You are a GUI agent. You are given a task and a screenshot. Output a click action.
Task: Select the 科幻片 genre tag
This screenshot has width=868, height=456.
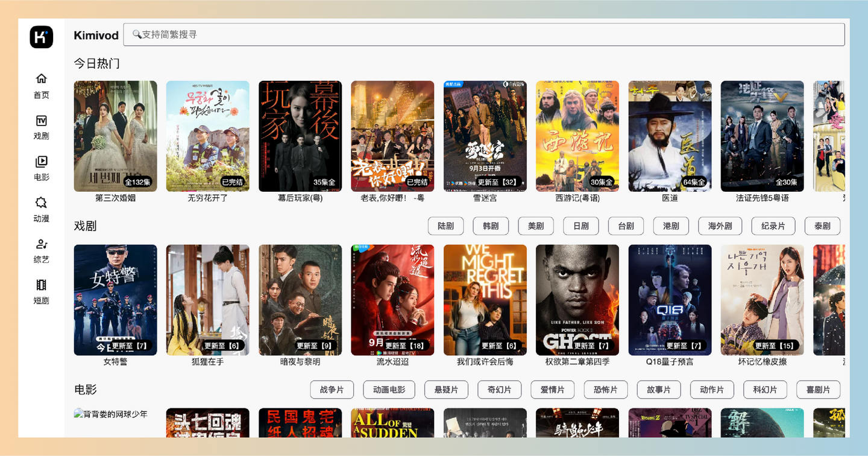point(766,390)
